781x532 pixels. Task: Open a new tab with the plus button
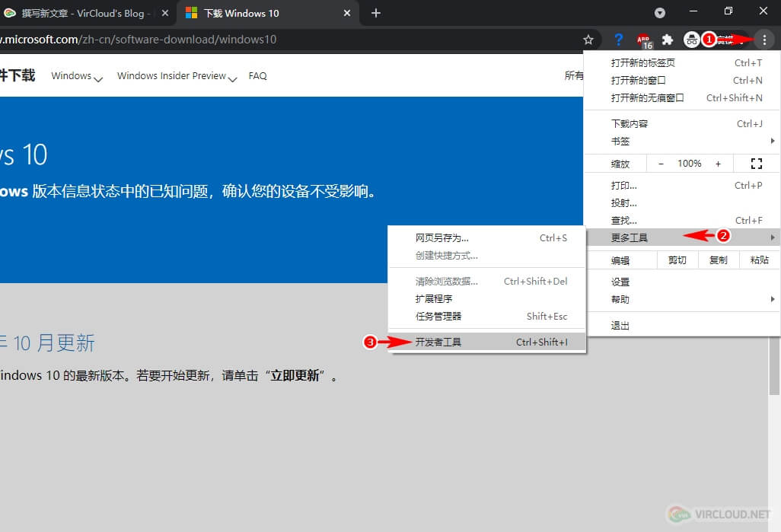click(376, 13)
